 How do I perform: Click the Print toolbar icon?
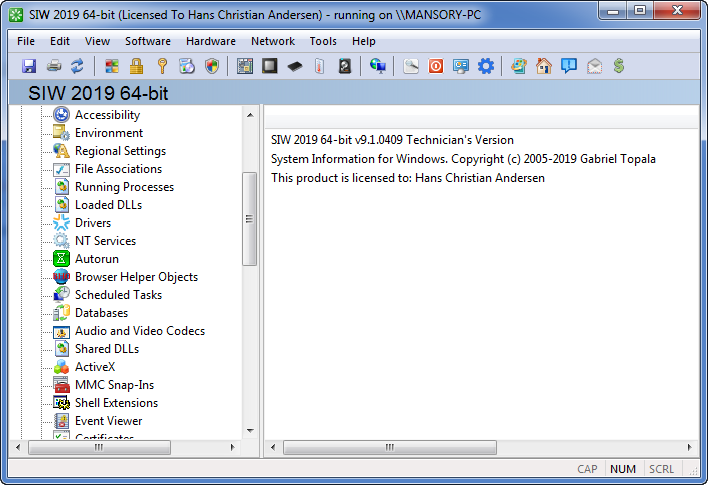54,66
